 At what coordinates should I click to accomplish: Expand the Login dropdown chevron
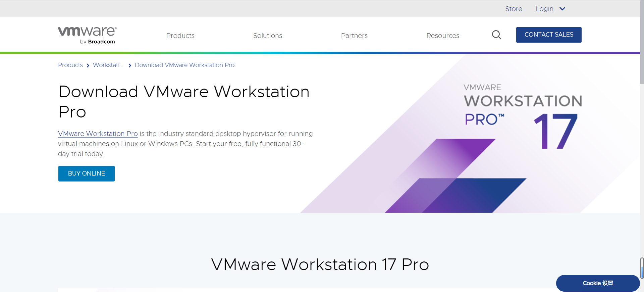[562, 9]
